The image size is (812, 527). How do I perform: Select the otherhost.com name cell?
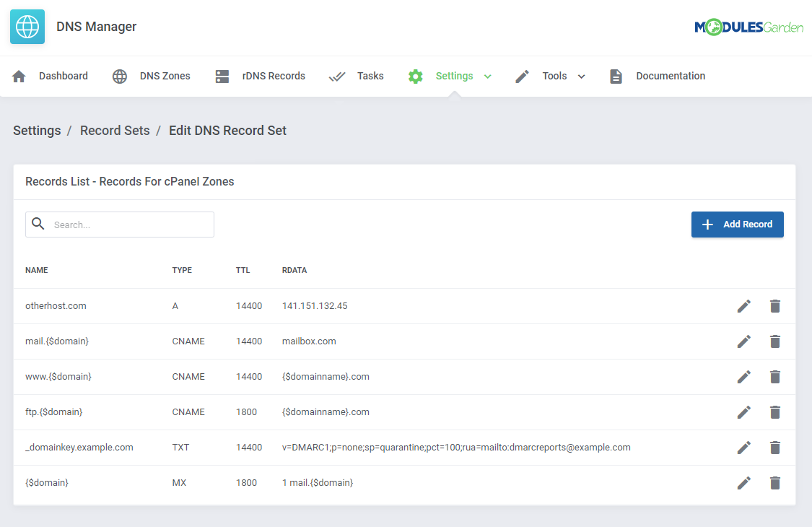click(x=56, y=306)
